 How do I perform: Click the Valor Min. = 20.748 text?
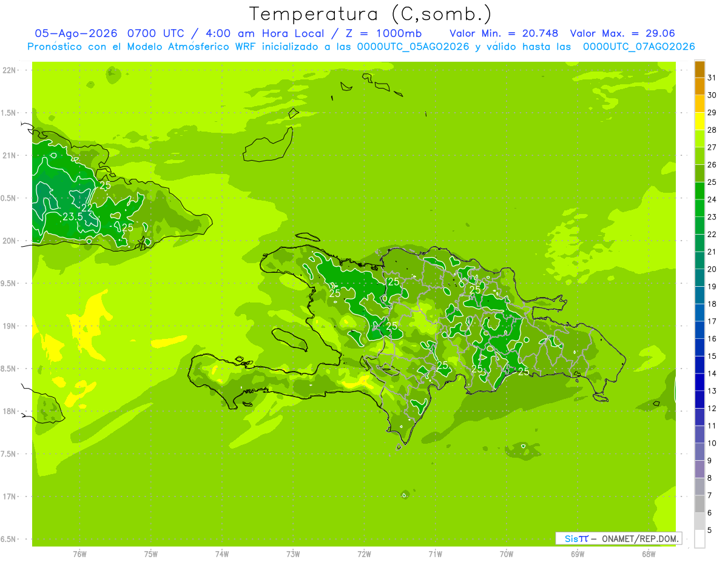(x=504, y=33)
